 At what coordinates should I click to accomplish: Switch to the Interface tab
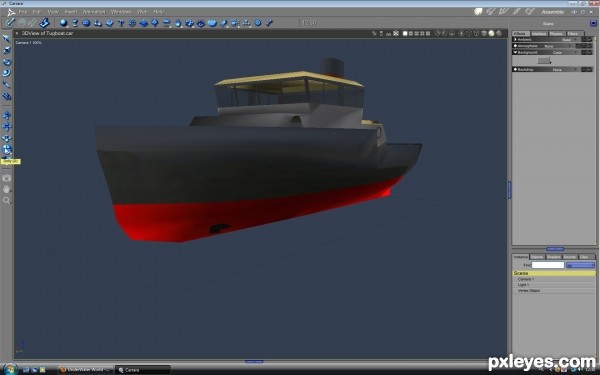pos(539,34)
